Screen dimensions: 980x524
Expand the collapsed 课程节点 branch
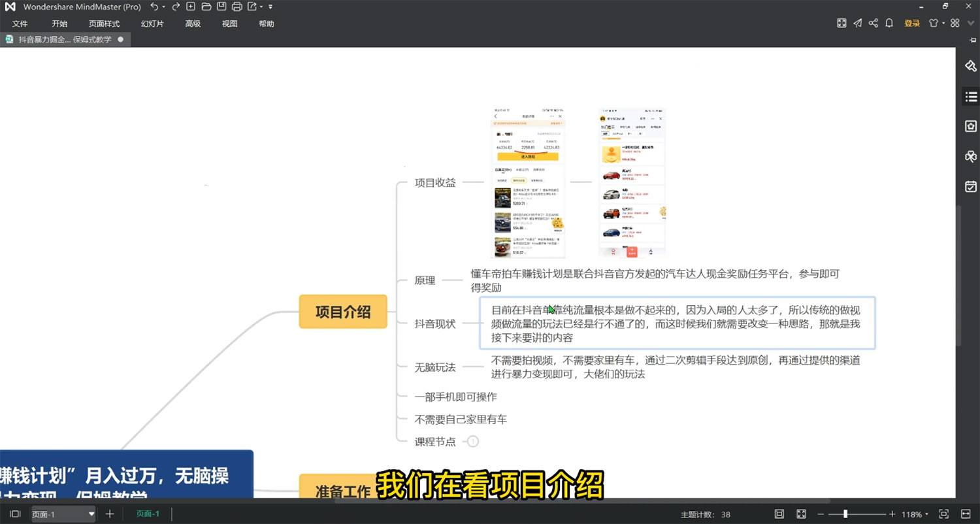coord(472,441)
